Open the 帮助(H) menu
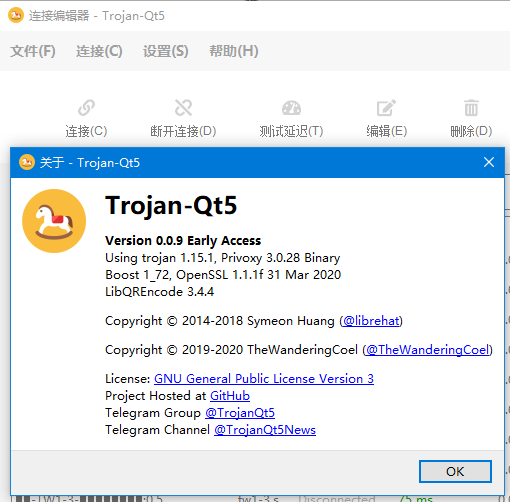This screenshot has width=510, height=502. pos(234,51)
